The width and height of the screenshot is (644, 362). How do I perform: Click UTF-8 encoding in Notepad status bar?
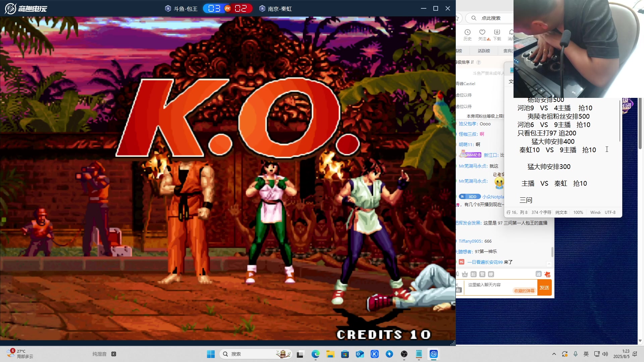[x=610, y=213]
